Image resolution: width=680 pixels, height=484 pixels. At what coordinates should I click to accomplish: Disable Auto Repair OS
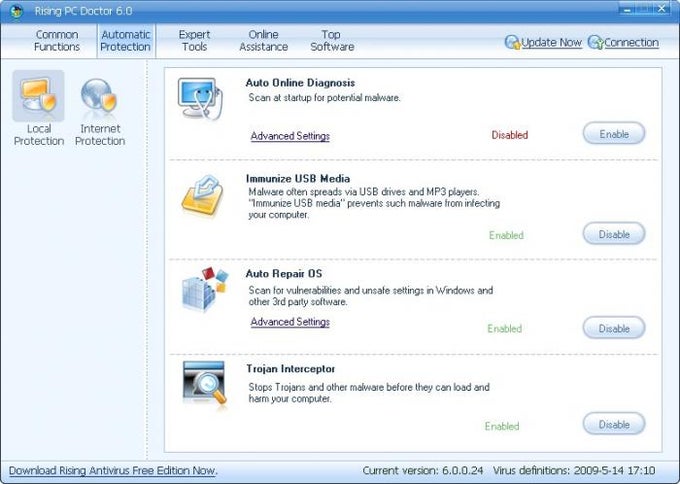point(614,328)
